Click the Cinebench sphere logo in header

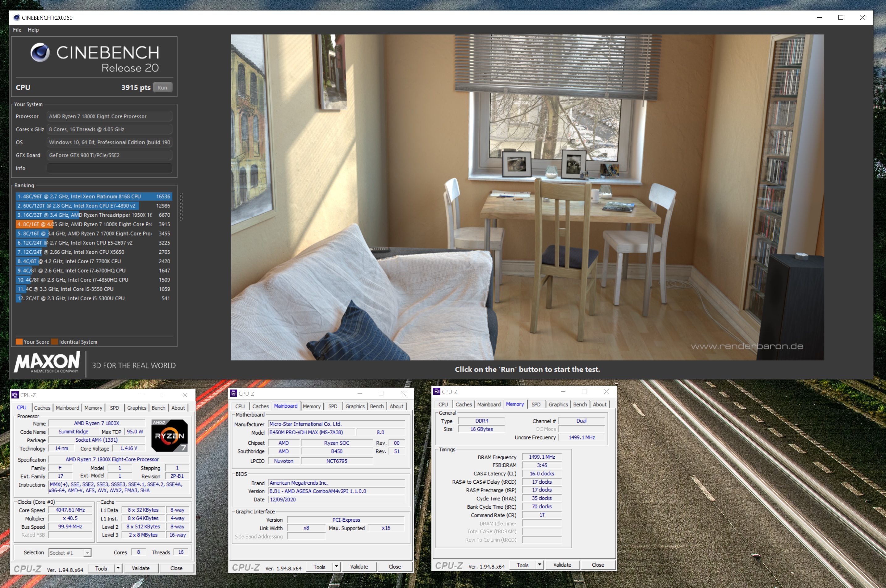[40, 52]
